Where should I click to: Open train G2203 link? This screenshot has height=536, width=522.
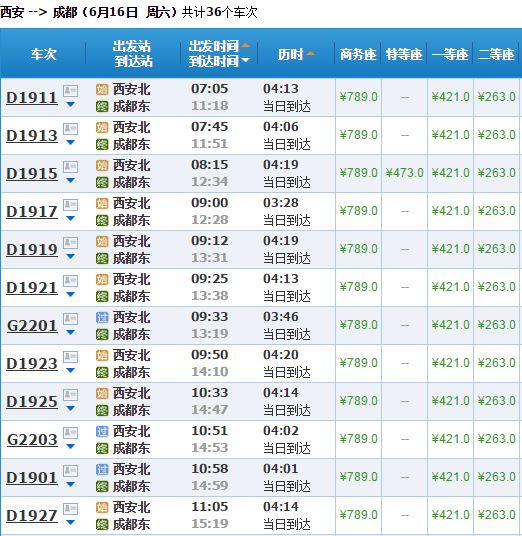click(x=32, y=440)
